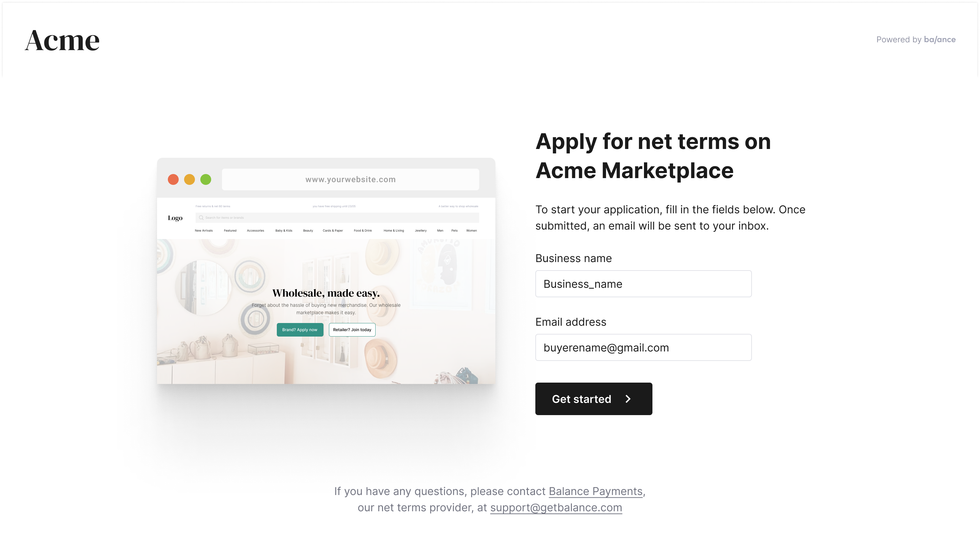Click the Logo text in mockup header

click(x=175, y=218)
